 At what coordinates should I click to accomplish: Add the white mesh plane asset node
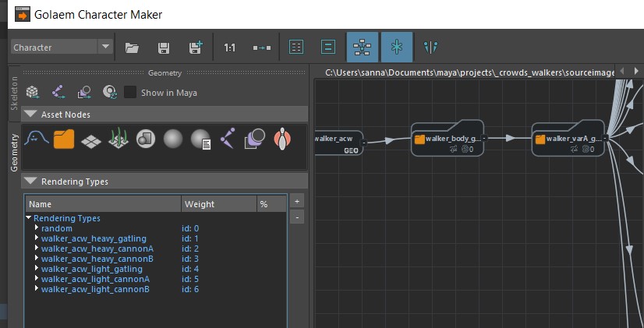(x=91, y=141)
